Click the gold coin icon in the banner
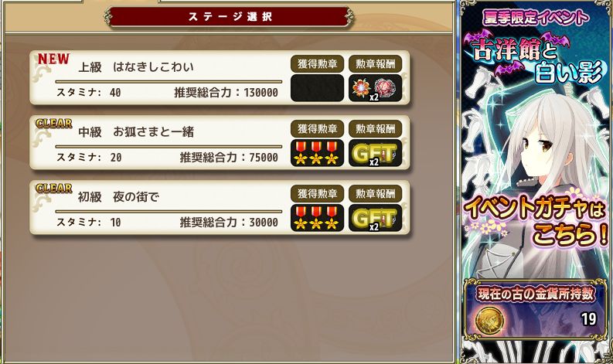Screen dimensions: 613x364 click(489, 320)
